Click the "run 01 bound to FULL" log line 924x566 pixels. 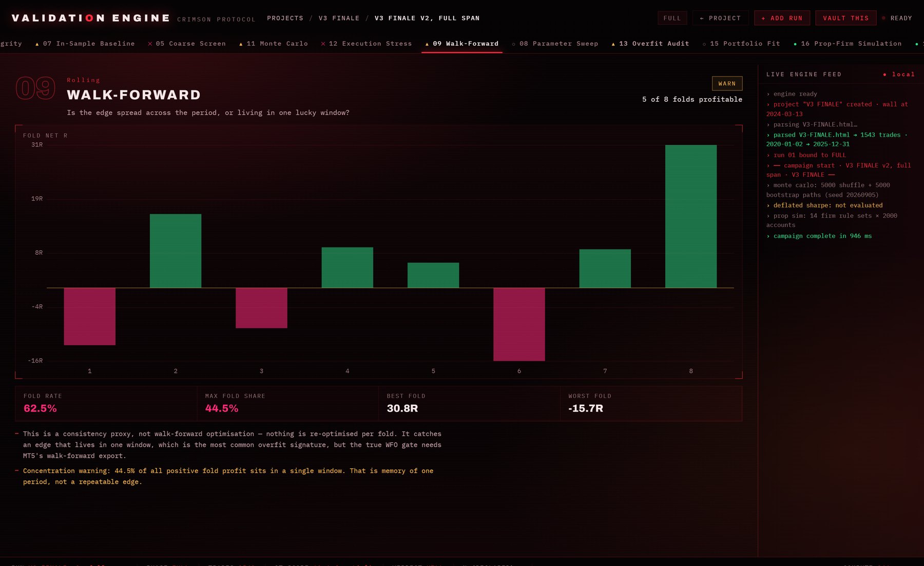806,155
